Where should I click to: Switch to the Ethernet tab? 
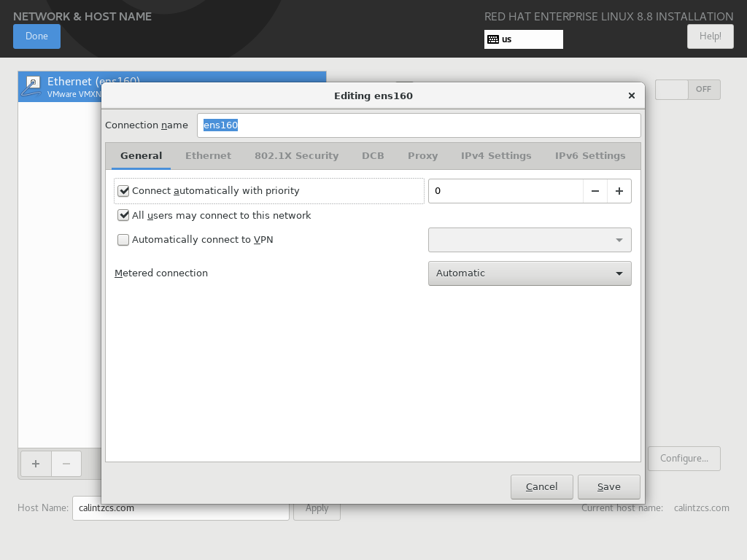[208, 156]
